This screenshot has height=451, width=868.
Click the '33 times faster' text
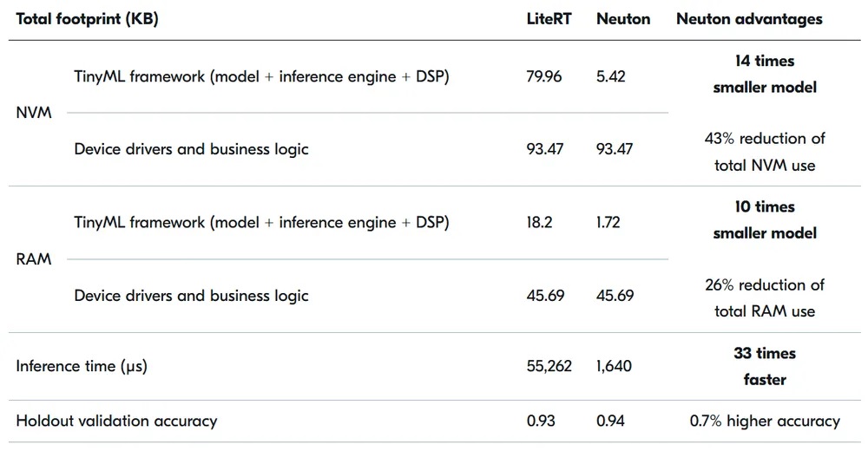pos(765,366)
